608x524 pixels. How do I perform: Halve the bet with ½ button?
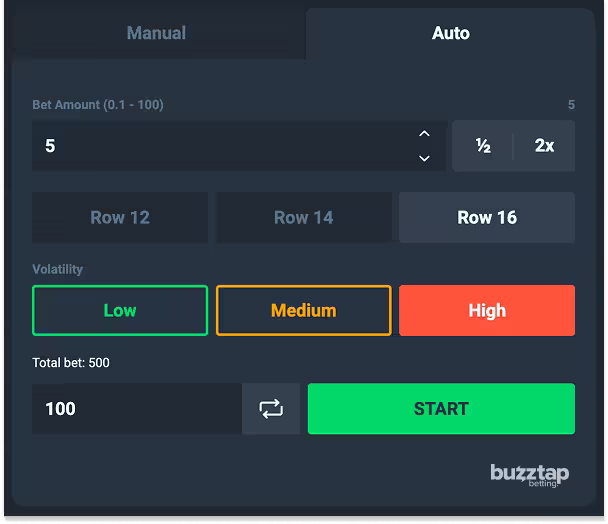click(x=483, y=146)
